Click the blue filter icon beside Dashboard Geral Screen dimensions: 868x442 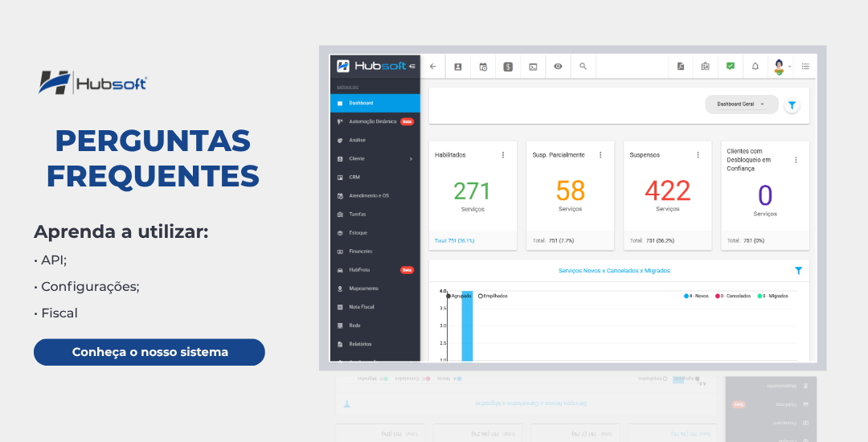pos(792,105)
